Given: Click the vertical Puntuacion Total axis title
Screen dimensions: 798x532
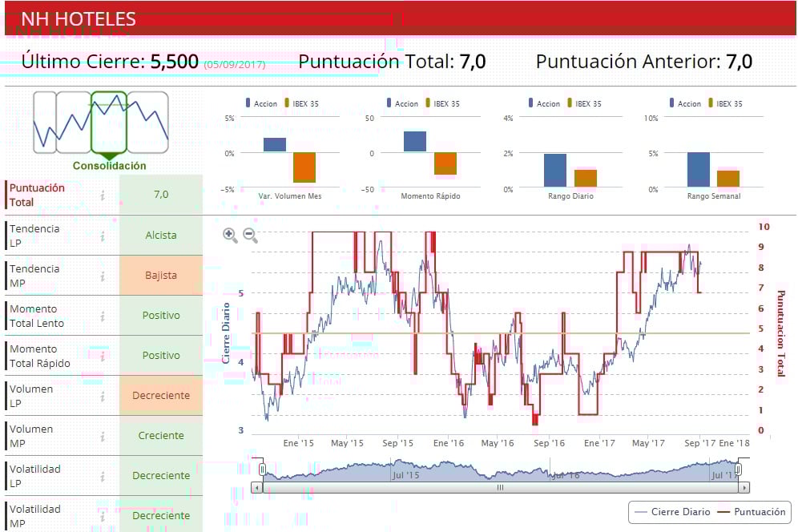Looking at the screenshot, I should pyautogui.click(x=780, y=333).
